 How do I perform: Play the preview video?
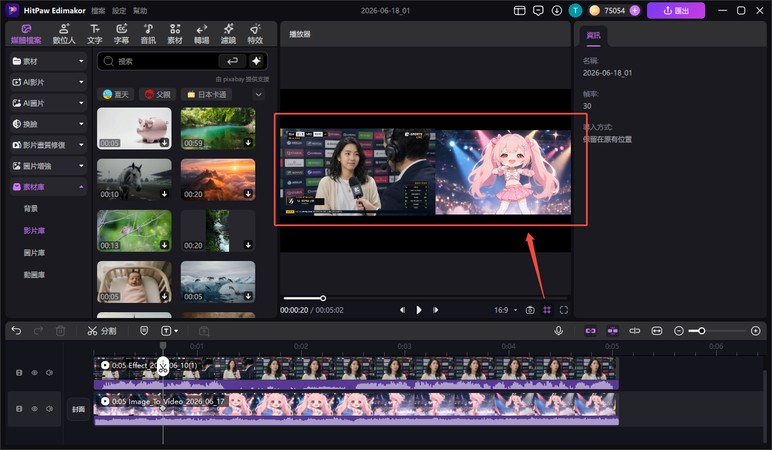coord(419,310)
